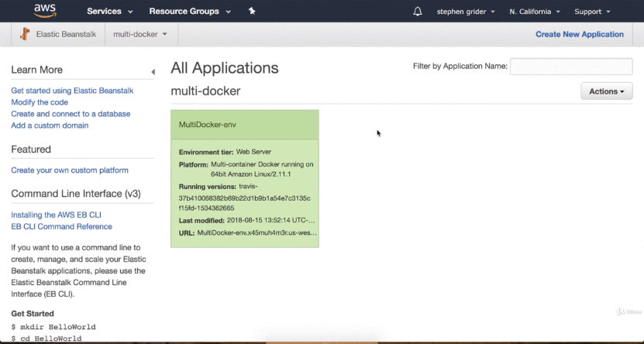This screenshot has height=344, width=644.
Task: Click the All Applications heading
Action: [x=224, y=68]
